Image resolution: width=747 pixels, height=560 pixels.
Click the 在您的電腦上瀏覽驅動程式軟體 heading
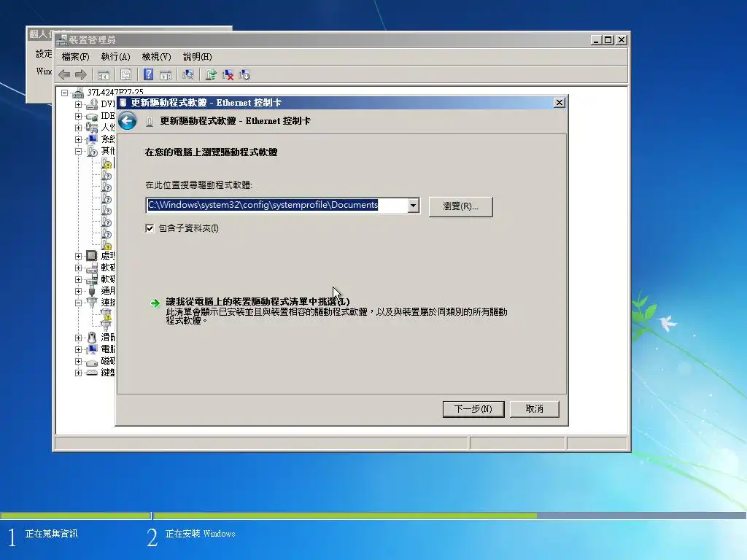pyautogui.click(x=211, y=152)
